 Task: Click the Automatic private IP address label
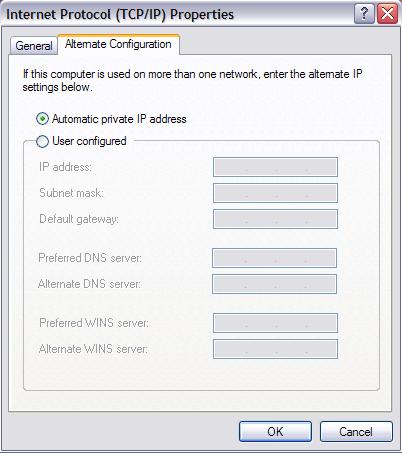pyautogui.click(x=119, y=119)
